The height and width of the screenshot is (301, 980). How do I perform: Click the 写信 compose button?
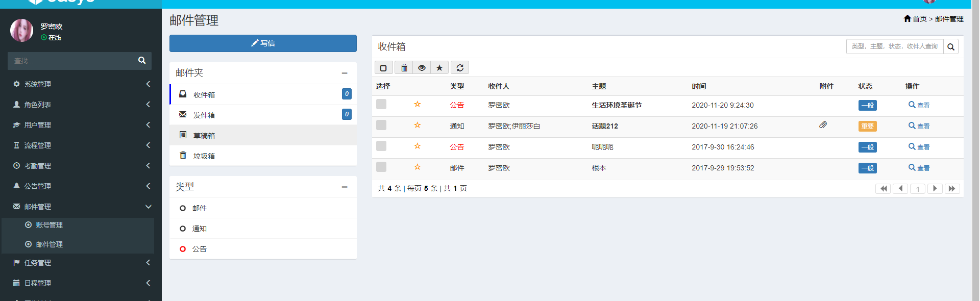coord(263,43)
